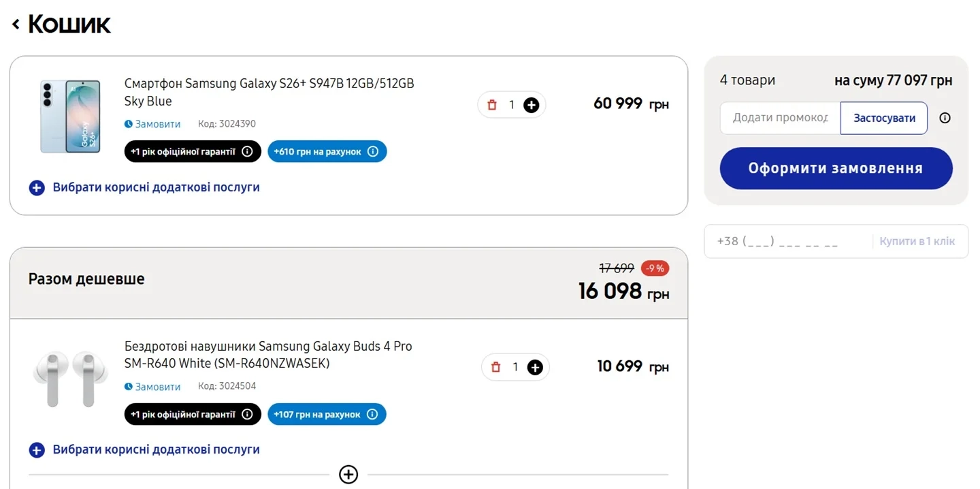Increase Galaxy S26+ quantity with the plus icon
Screen dimensions: 980x489
[532, 105]
